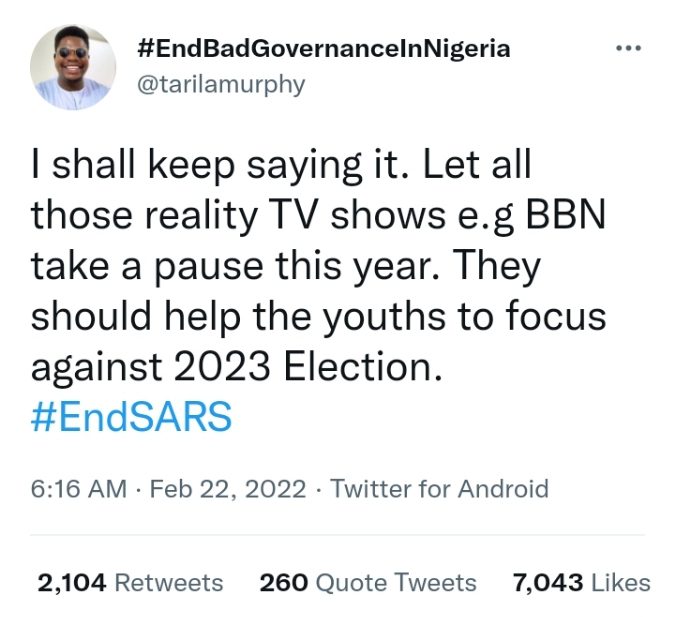Open the Twitter for Android source link

click(439, 489)
